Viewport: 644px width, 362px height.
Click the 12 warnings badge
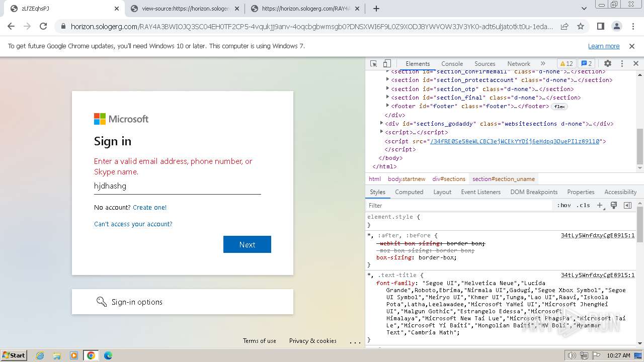(567, 64)
